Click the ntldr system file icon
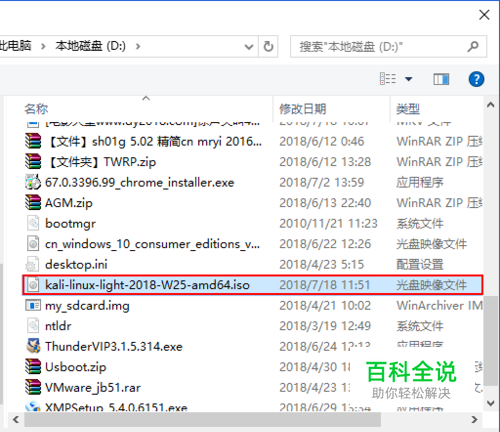The image size is (500, 432). coord(33,326)
